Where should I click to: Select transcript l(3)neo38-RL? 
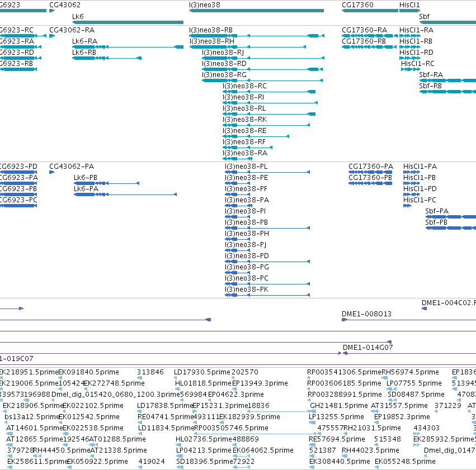point(244,108)
